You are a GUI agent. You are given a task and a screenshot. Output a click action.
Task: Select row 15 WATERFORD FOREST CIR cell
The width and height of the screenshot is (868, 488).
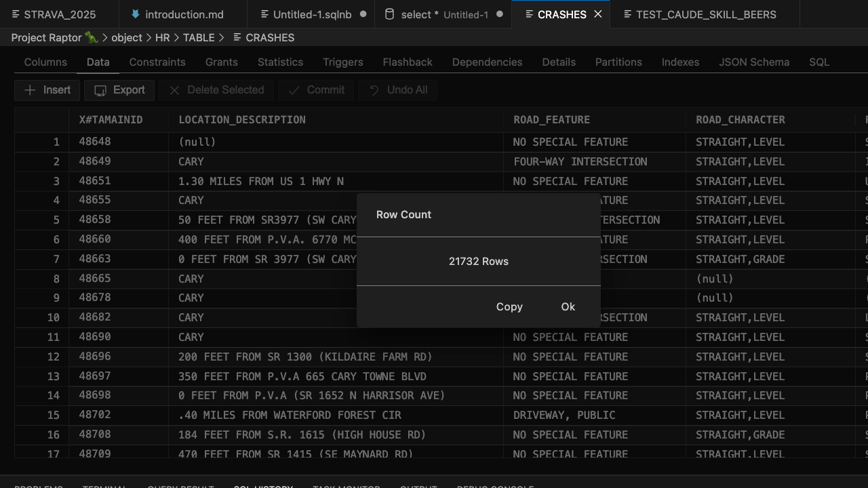pyautogui.click(x=290, y=415)
